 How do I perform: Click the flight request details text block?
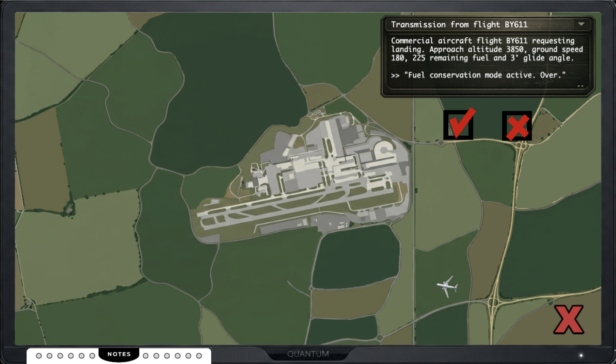487,49
